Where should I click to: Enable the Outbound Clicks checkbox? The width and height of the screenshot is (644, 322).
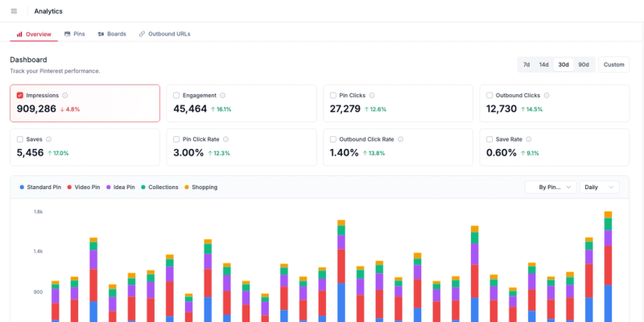(x=489, y=95)
